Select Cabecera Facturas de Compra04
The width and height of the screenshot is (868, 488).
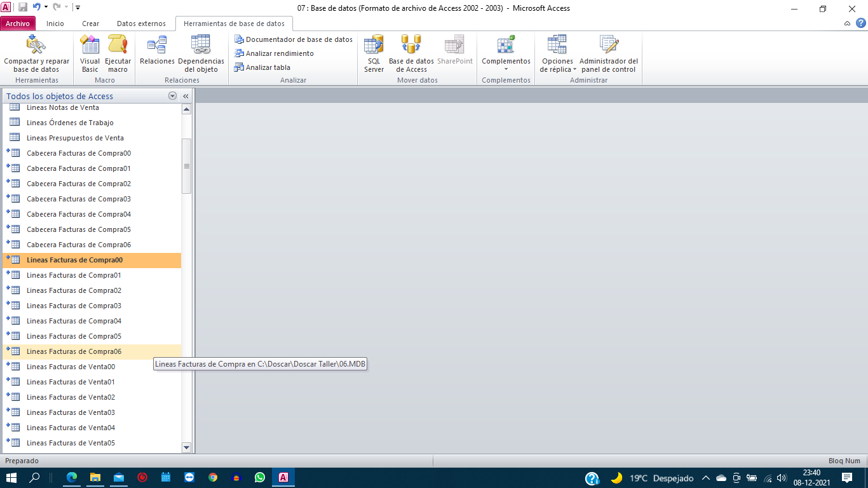(92, 214)
